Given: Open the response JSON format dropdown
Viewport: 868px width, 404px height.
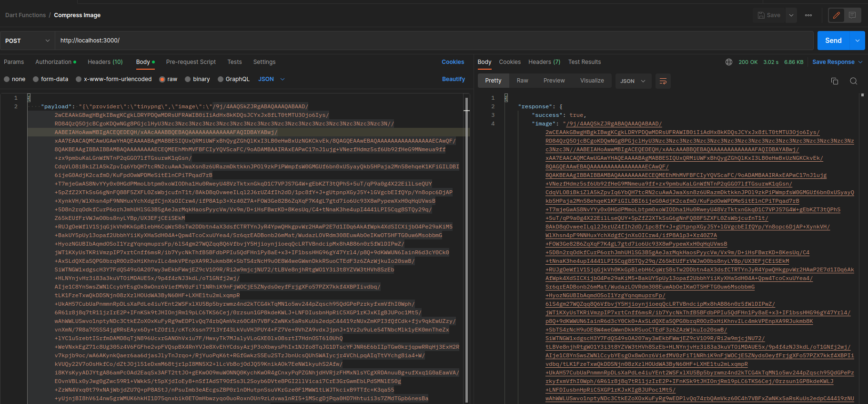Looking at the screenshot, I should click(633, 81).
